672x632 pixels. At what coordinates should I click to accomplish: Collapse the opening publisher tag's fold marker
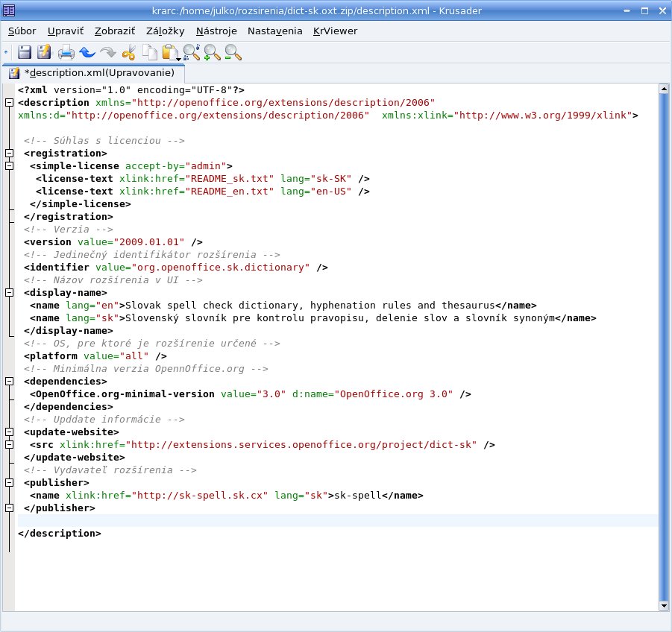click(9, 483)
